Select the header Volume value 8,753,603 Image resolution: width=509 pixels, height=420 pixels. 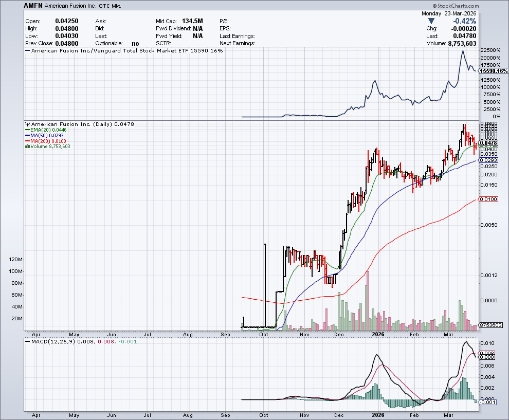pyautogui.click(x=462, y=44)
